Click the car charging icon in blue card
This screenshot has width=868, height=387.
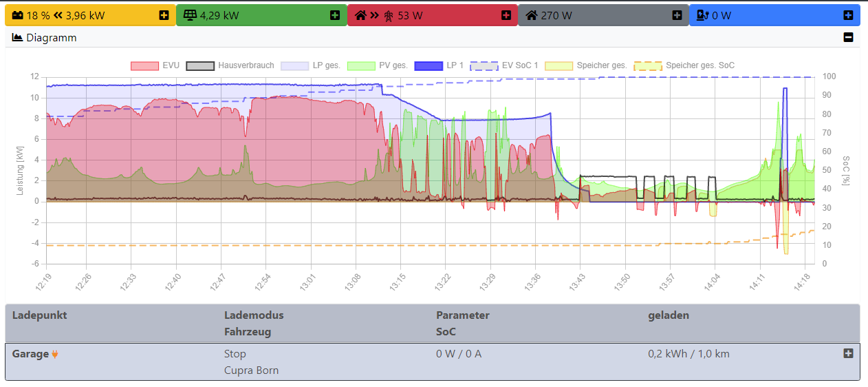coord(702,15)
